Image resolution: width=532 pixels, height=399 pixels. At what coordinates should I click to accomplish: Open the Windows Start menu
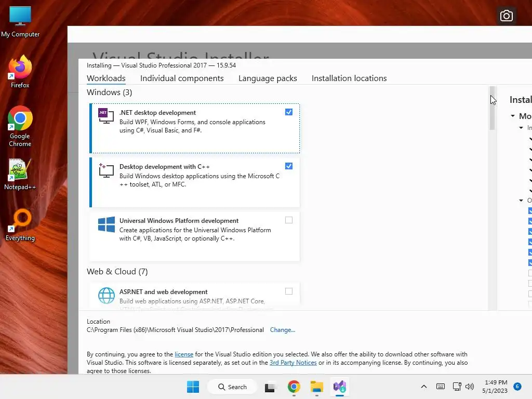point(193,387)
